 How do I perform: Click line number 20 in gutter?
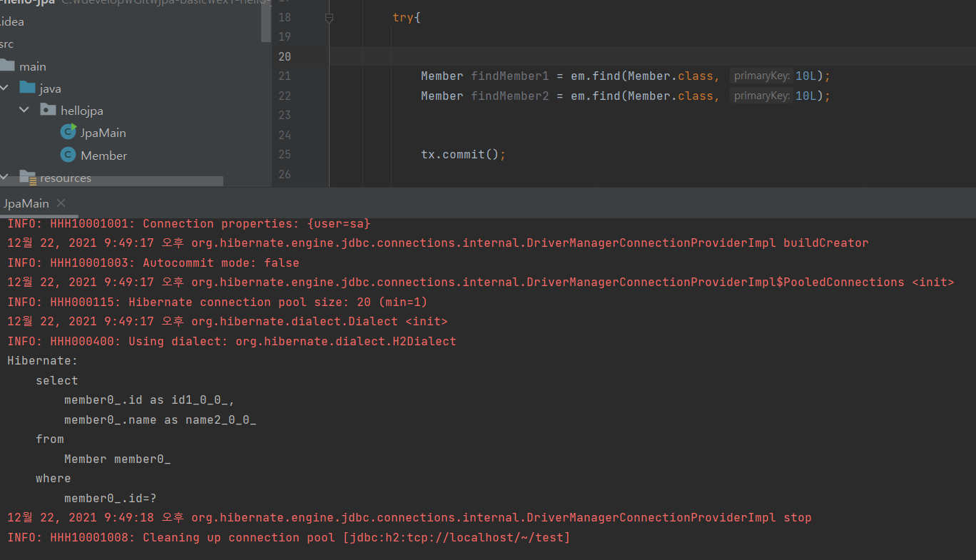click(x=284, y=56)
